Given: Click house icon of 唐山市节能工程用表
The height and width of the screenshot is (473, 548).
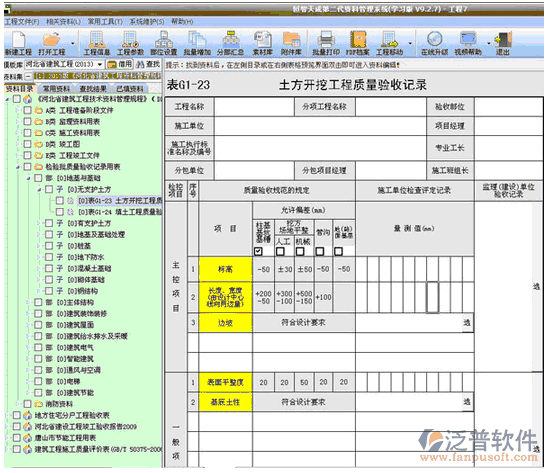Looking at the screenshot, I should 28,438.
